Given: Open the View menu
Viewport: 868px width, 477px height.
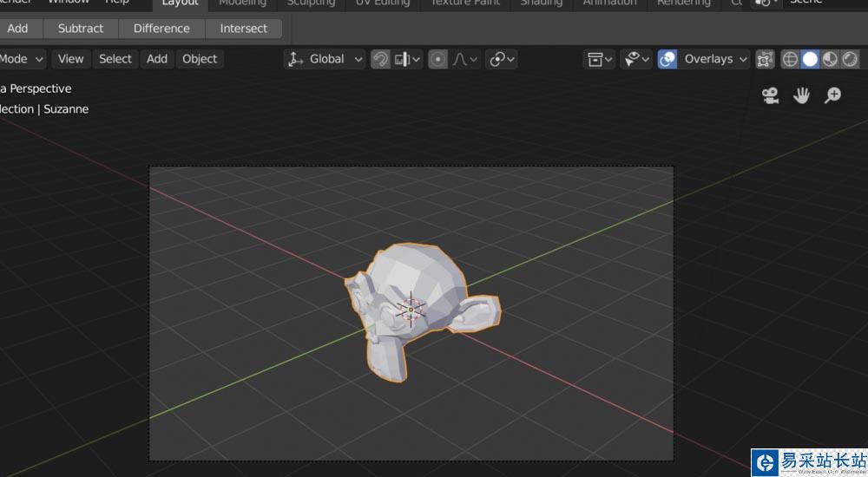Looking at the screenshot, I should point(71,59).
